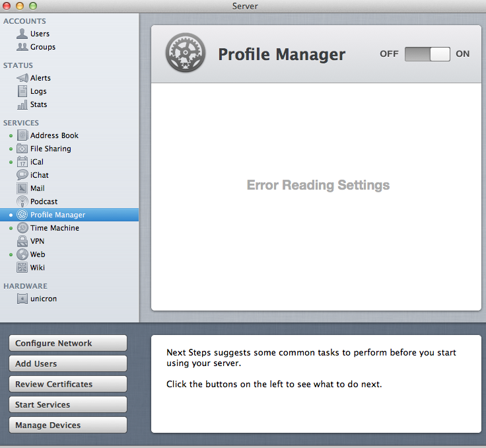Click the STATUS section header
Screen dimensions: 486x448
pos(18,65)
